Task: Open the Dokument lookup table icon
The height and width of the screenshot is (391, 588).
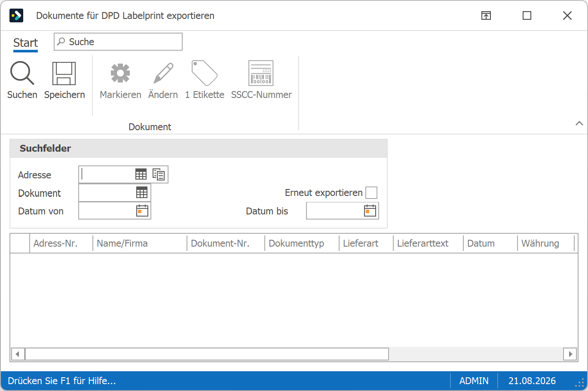Action: pyautogui.click(x=142, y=192)
